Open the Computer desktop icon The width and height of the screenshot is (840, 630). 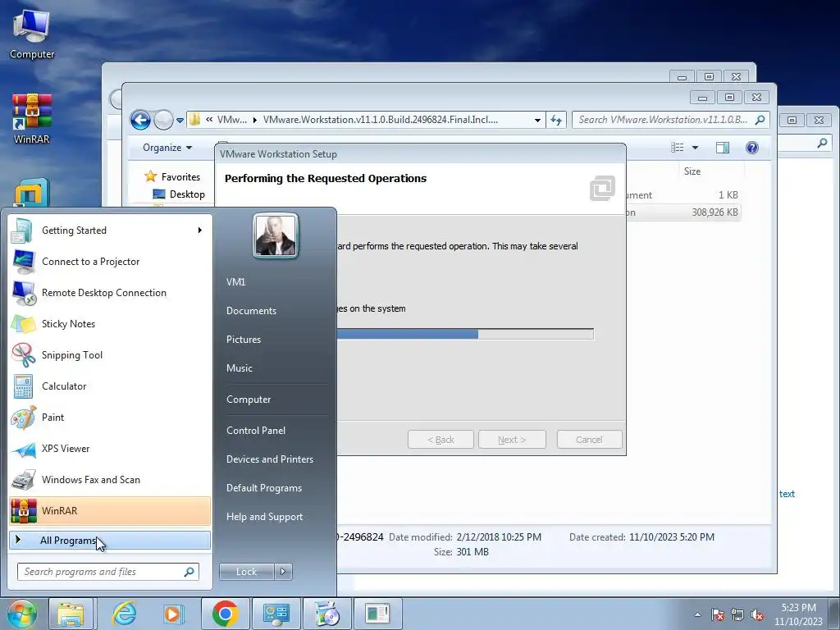(32, 34)
